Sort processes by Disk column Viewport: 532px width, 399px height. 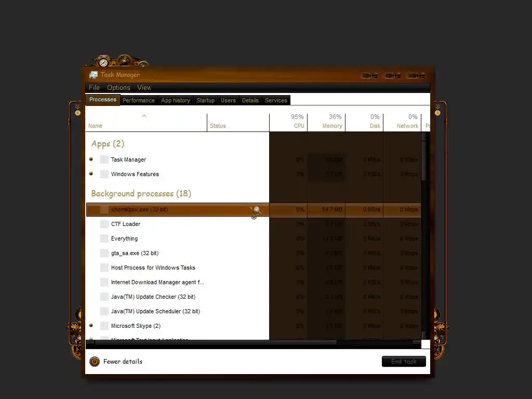pos(364,123)
